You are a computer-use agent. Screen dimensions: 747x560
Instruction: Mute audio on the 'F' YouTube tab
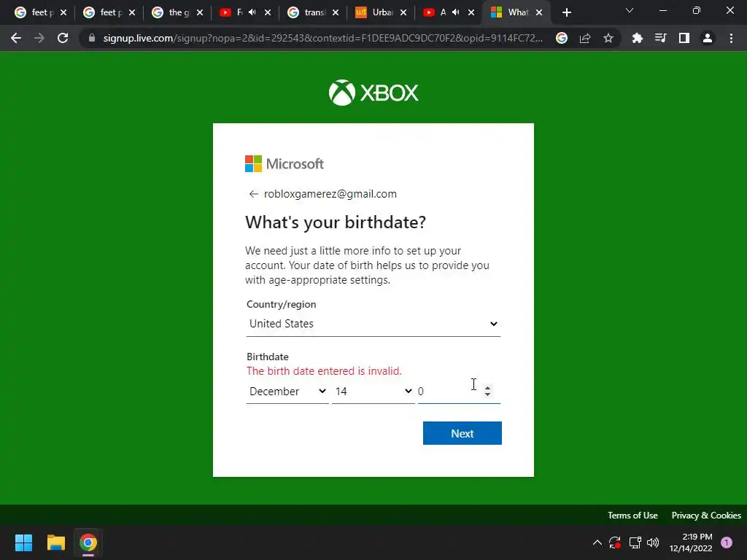(x=252, y=12)
